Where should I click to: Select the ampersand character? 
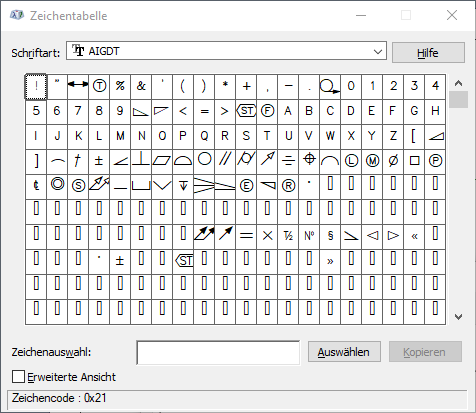point(141,86)
